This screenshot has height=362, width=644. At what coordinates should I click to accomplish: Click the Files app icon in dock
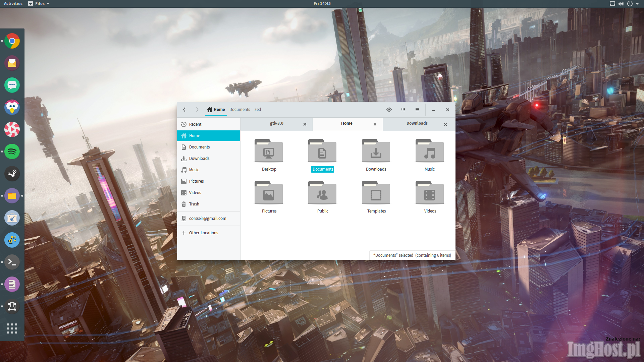pos(12,196)
